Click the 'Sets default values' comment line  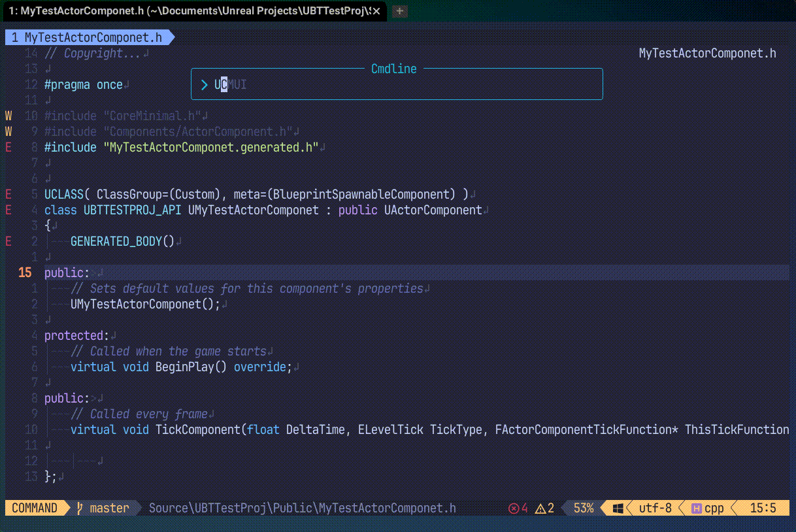pyautogui.click(x=247, y=288)
